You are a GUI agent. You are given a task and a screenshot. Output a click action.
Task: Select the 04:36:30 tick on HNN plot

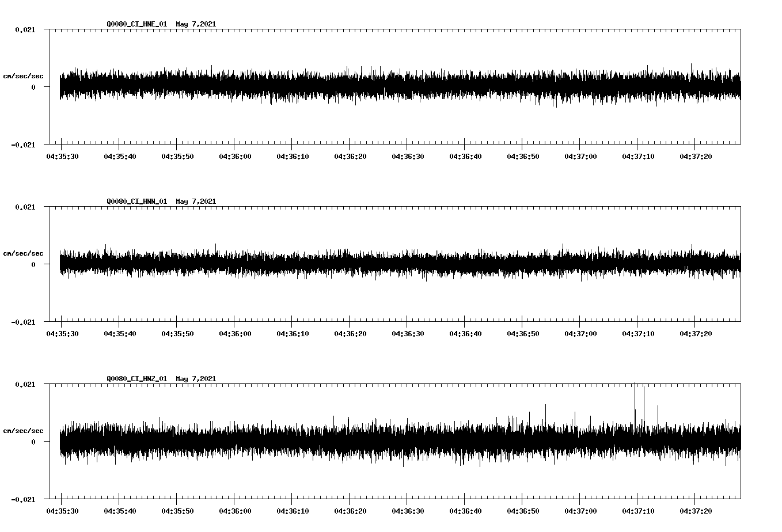click(x=407, y=319)
